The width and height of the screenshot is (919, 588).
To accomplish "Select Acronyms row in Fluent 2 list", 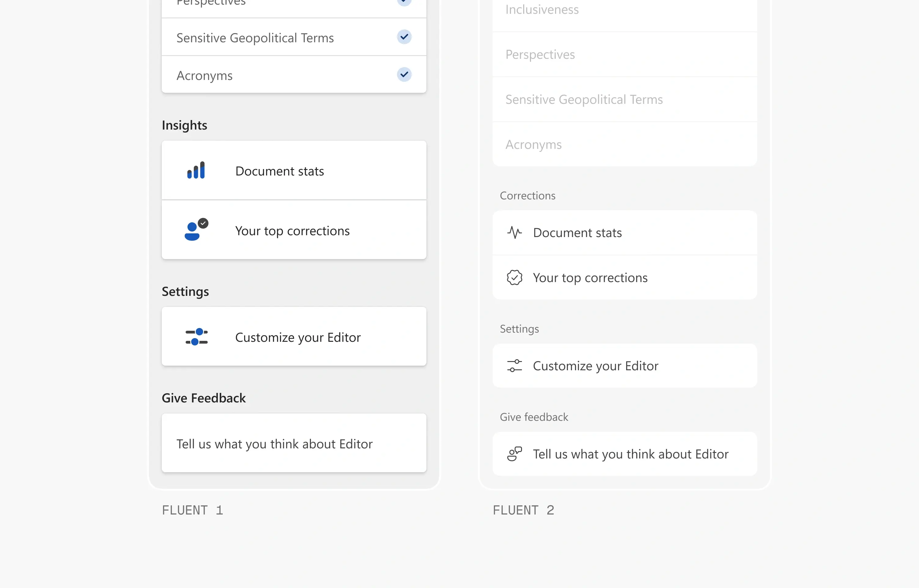I will pos(533,145).
